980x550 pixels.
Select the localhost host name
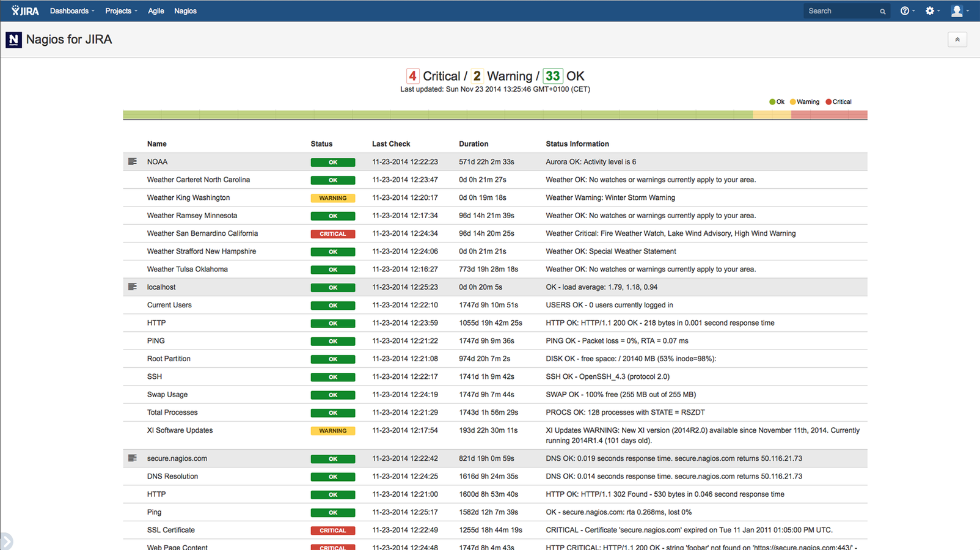(x=161, y=287)
